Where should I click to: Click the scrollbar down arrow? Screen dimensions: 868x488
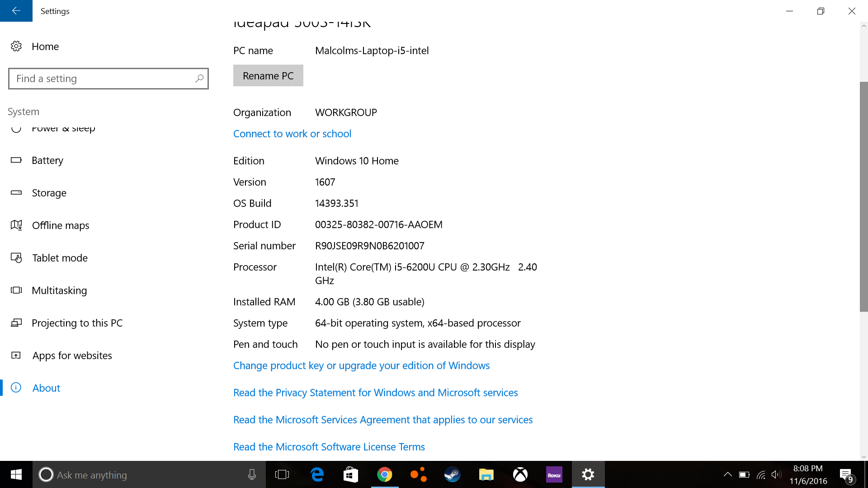pyautogui.click(x=863, y=457)
